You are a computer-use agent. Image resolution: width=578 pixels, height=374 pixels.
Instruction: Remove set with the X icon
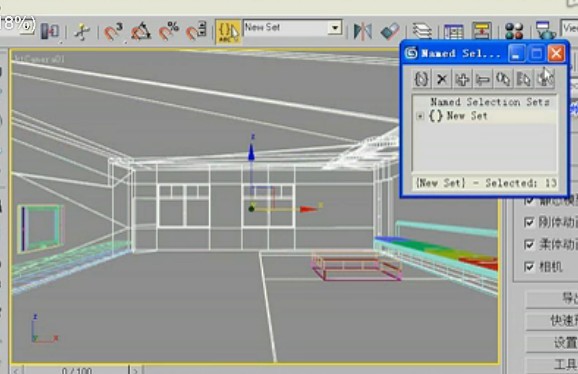tap(442, 79)
